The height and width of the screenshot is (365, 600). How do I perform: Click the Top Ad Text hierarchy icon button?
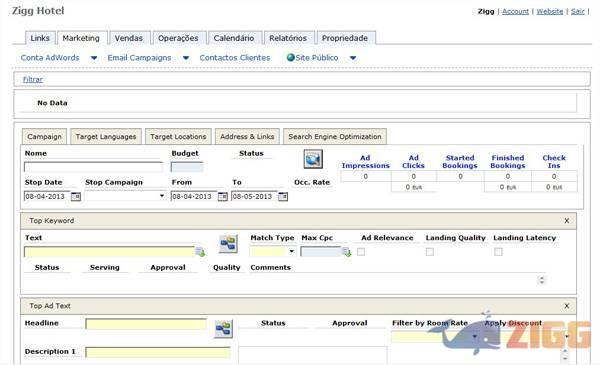click(x=223, y=329)
